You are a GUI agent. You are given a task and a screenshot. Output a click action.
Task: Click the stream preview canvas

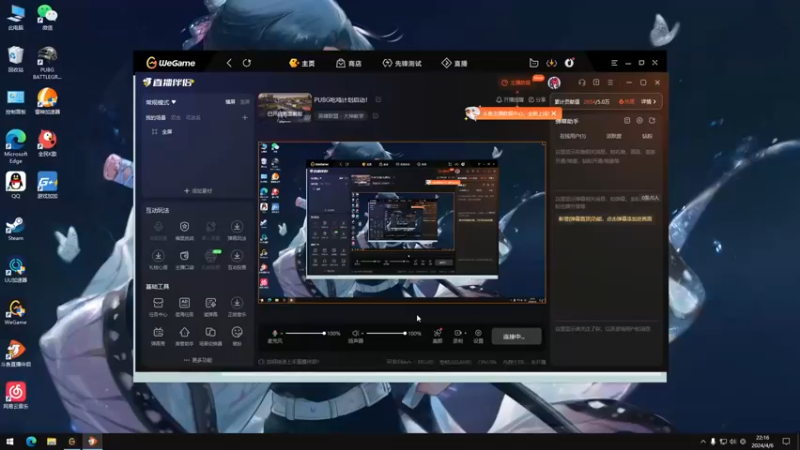pos(402,222)
